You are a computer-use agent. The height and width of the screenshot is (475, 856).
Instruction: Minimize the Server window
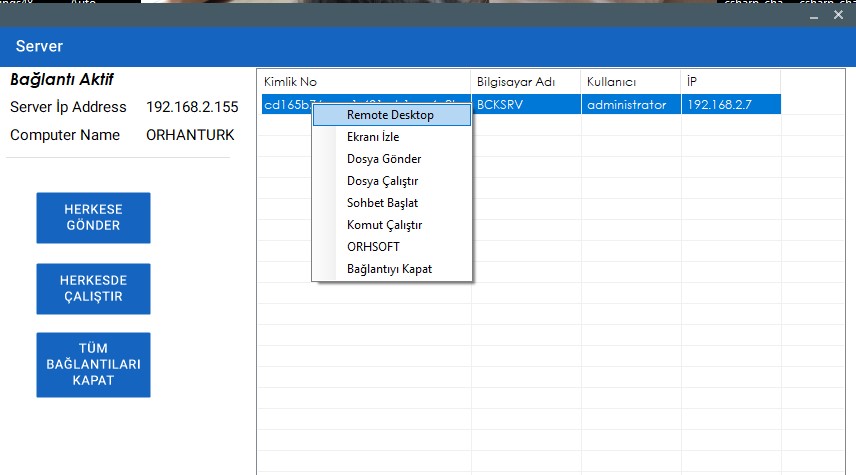[x=814, y=16]
